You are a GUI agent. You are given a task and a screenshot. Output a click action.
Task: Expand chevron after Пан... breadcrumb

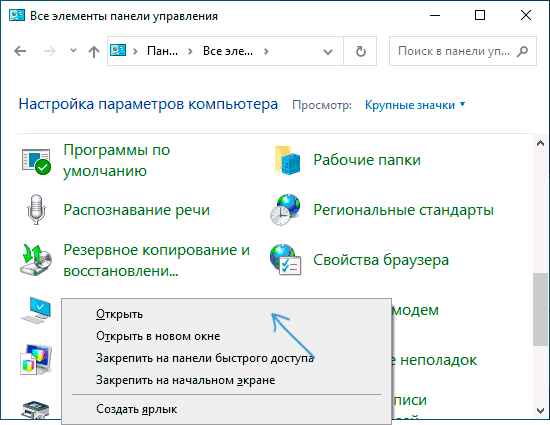(x=190, y=52)
